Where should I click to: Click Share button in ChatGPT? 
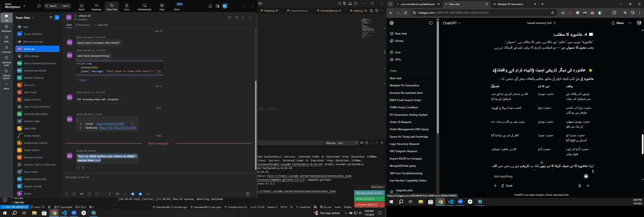[x=617, y=23]
